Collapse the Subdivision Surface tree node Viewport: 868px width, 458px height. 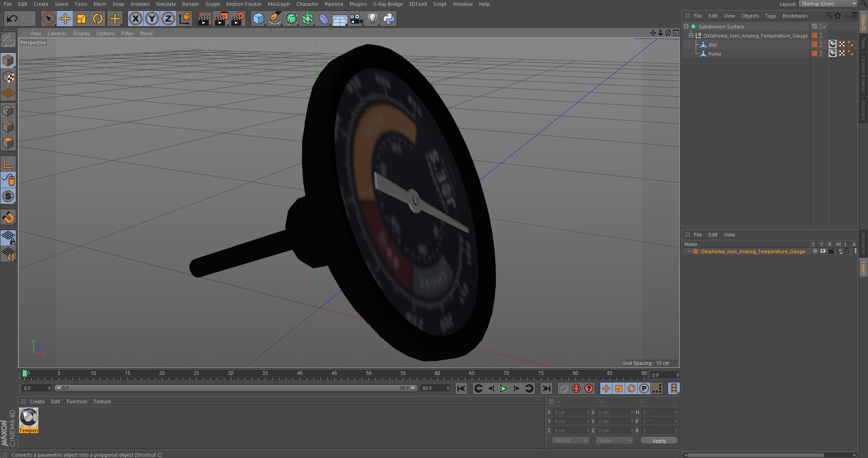pos(686,27)
